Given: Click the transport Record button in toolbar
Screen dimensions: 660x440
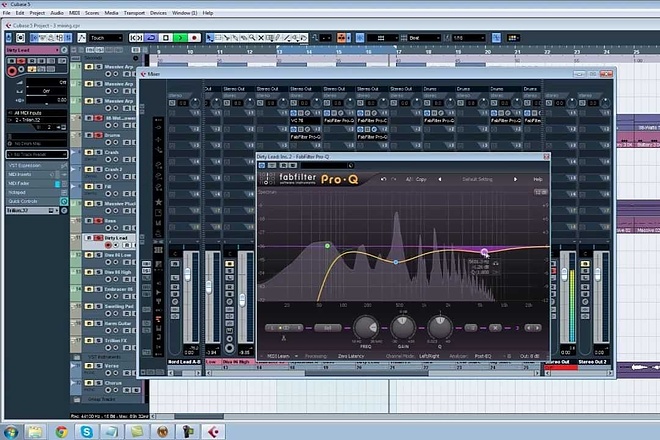Looking at the screenshot, I should pyautogui.click(x=194, y=38).
